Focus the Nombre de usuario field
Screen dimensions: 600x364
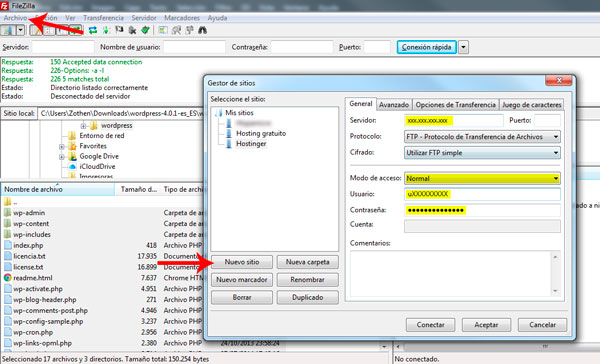pyautogui.click(x=194, y=47)
